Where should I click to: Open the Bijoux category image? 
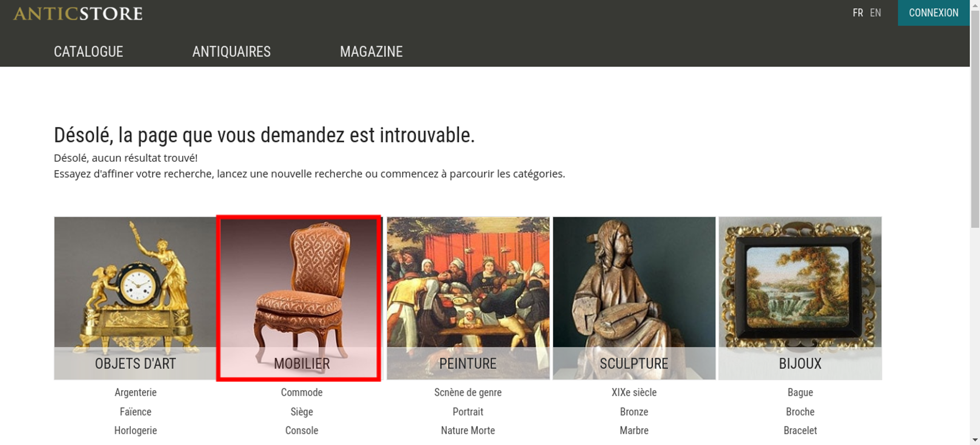tap(800, 298)
